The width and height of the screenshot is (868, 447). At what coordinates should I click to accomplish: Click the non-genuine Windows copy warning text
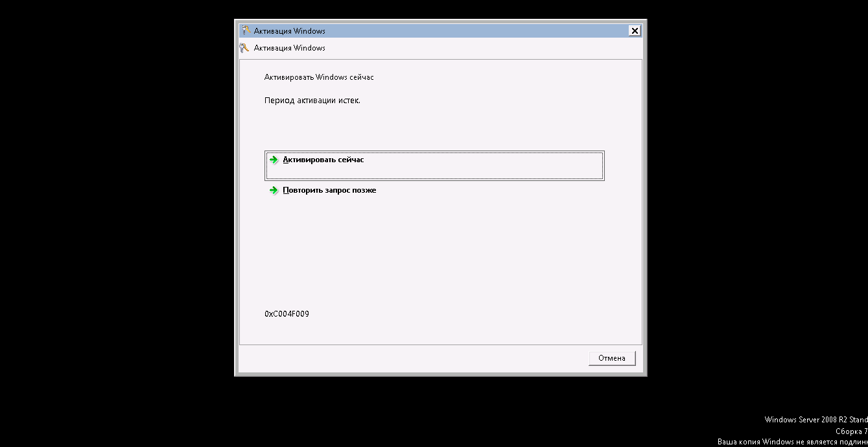793,442
